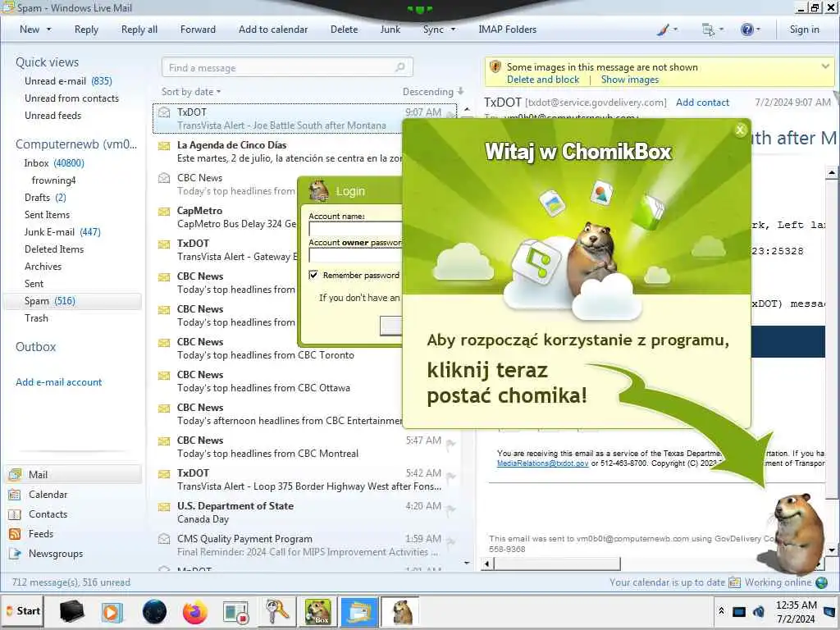
Task: Open Firefox from the taskbar
Action: point(195,611)
